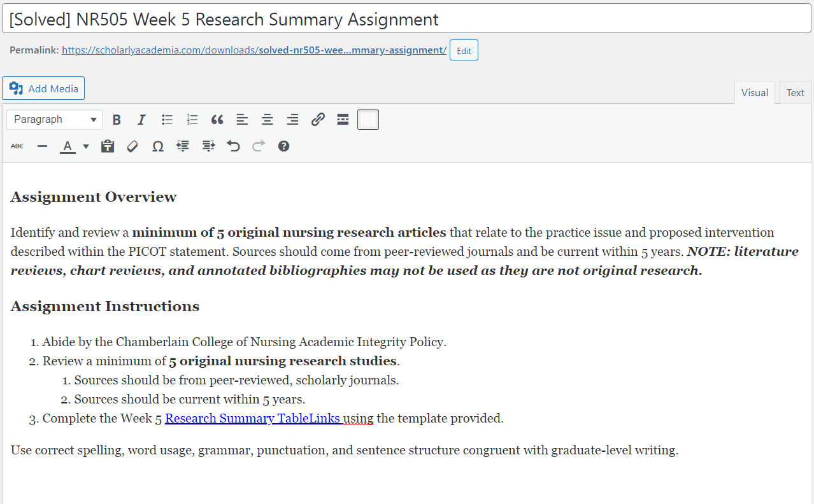Toggle paste as text

[x=108, y=146]
